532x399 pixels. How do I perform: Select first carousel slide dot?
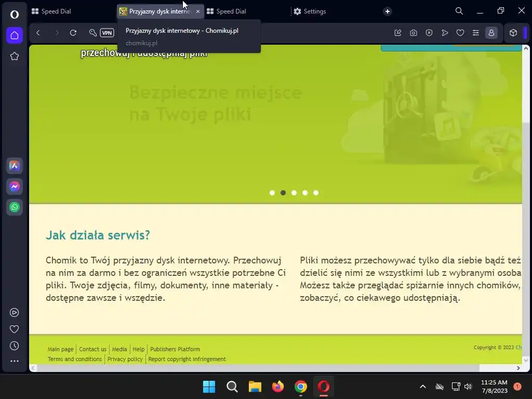coord(272,193)
